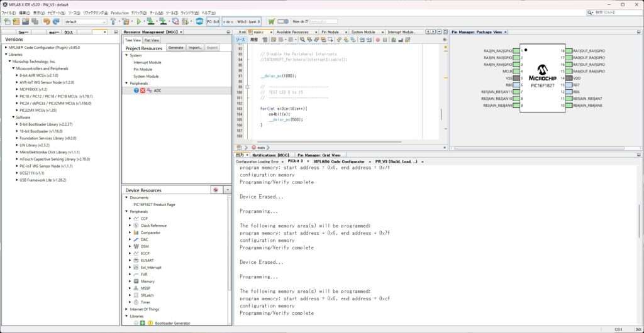Switch to the Flat View tab
The width and height of the screenshot is (644, 333).
click(x=152, y=40)
